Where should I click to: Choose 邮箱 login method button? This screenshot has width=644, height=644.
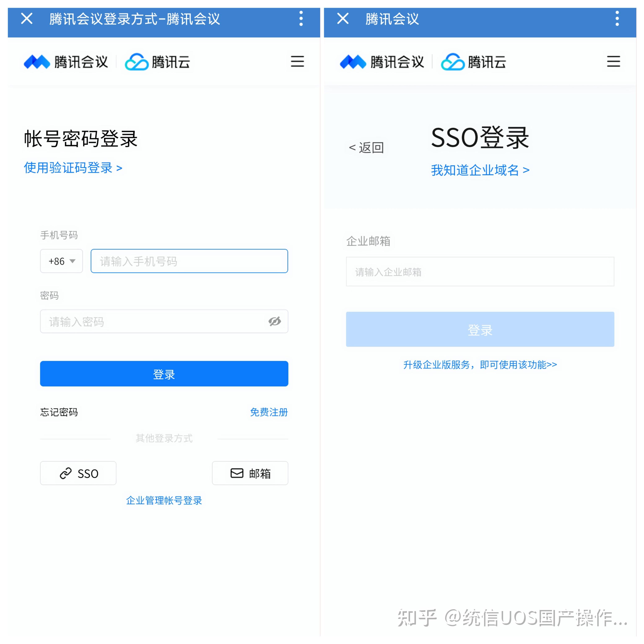tap(250, 473)
